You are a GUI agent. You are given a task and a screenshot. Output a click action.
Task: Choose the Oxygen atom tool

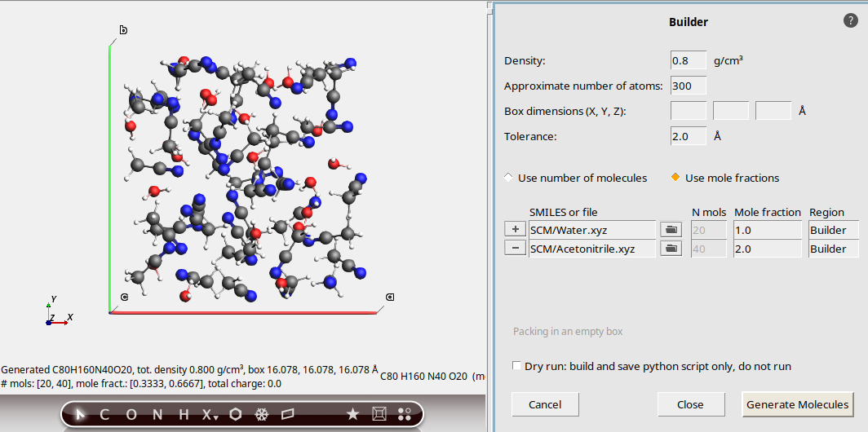(131, 414)
